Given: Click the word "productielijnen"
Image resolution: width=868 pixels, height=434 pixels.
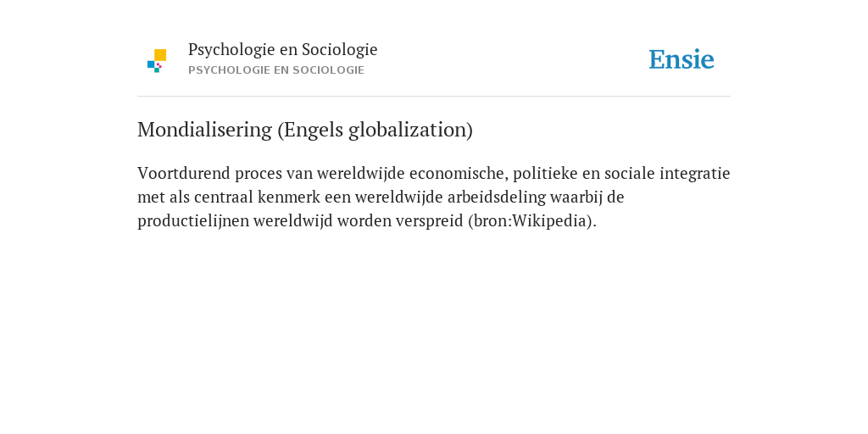Looking at the screenshot, I should [193, 221].
